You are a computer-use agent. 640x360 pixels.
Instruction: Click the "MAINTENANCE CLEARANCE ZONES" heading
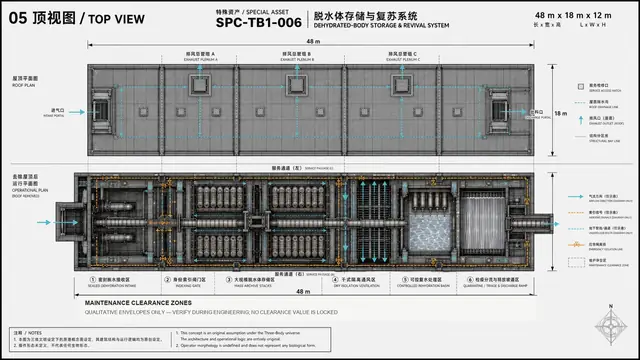138,303
